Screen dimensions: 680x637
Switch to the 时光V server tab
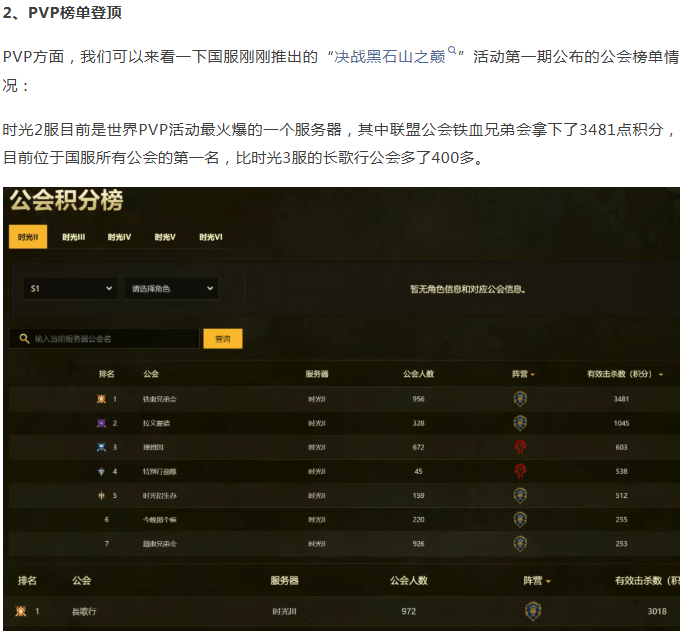[x=165, y=237]
